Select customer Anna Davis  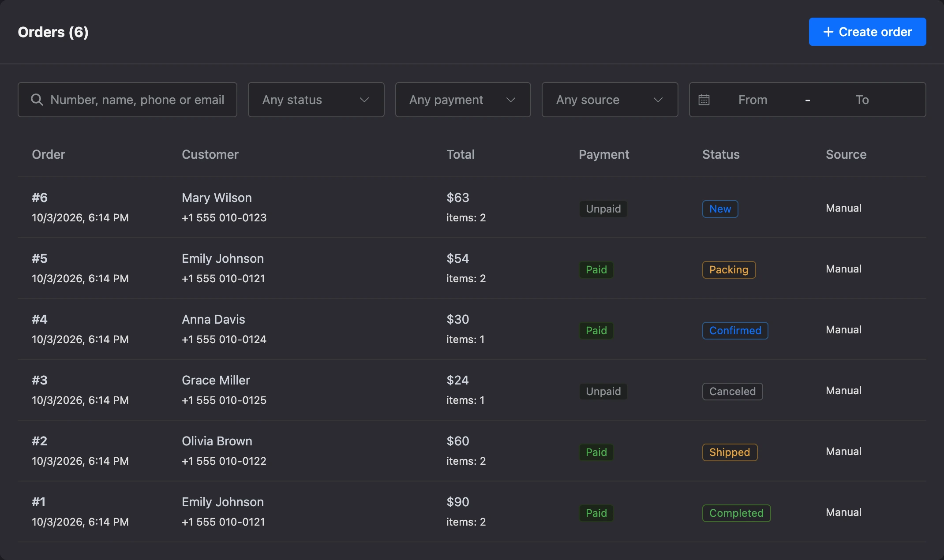coord(214,319)
